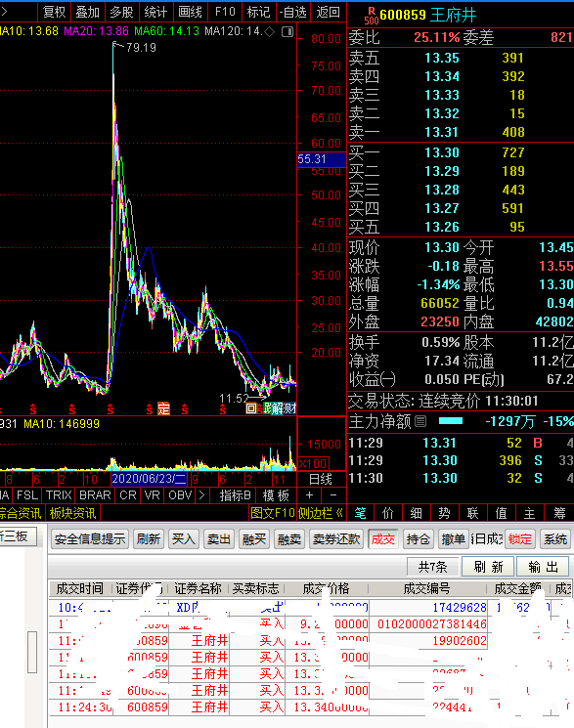Click the 锁定 lock button
The width and height of the screenshot is (574, 728).
point(519,539)
